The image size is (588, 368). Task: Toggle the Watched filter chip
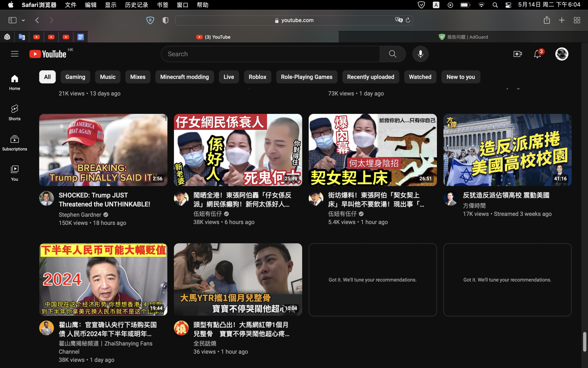tap(420, 77)
